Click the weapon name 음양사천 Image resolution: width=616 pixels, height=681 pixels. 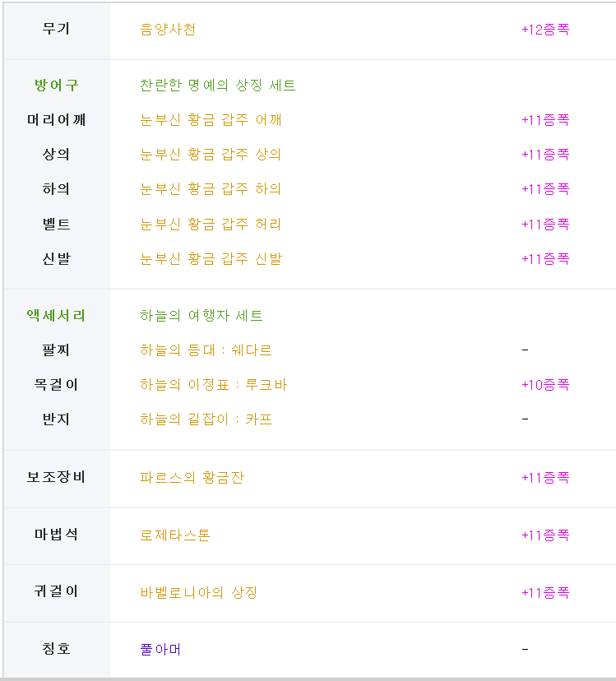pyautogui.click(x=168, y=30)
